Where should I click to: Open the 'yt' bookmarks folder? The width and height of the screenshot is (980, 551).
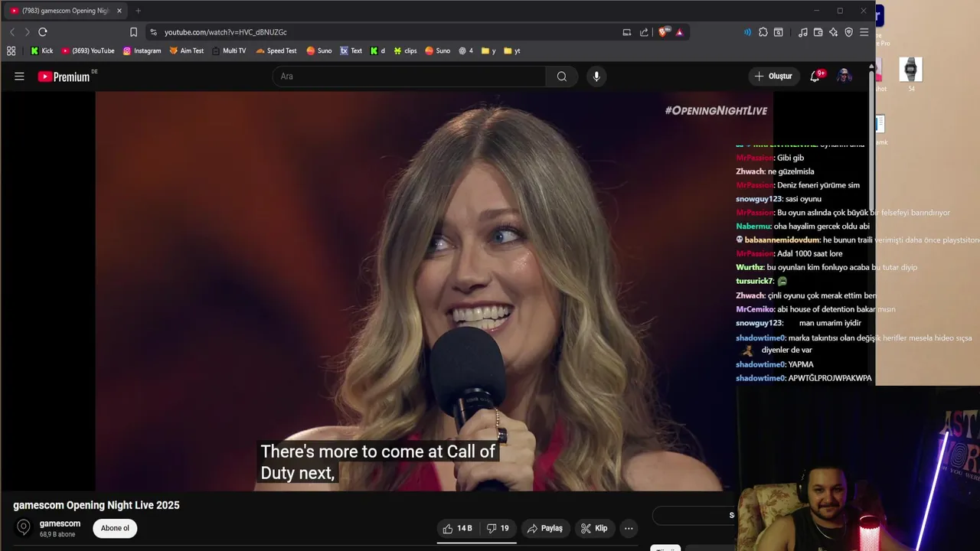tap(512, 51)
